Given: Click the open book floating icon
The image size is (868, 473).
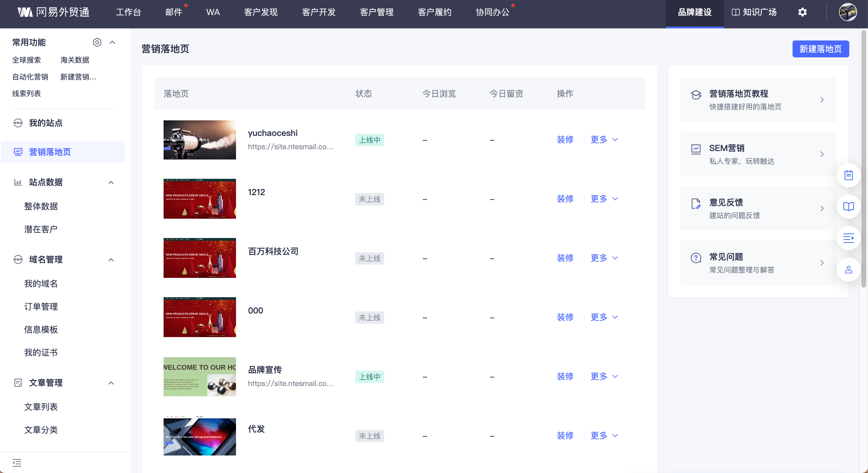Looking at the screenshot, I should point(848,206).
